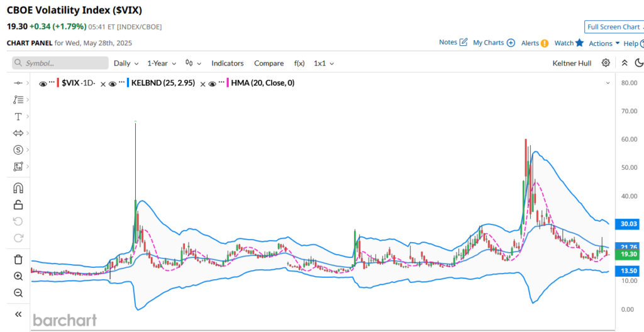Image resolution: width=644 pixels, height=332 pixels.
Task: Zoom in using the magnifier plus icon
Action: tap(18, 276)
